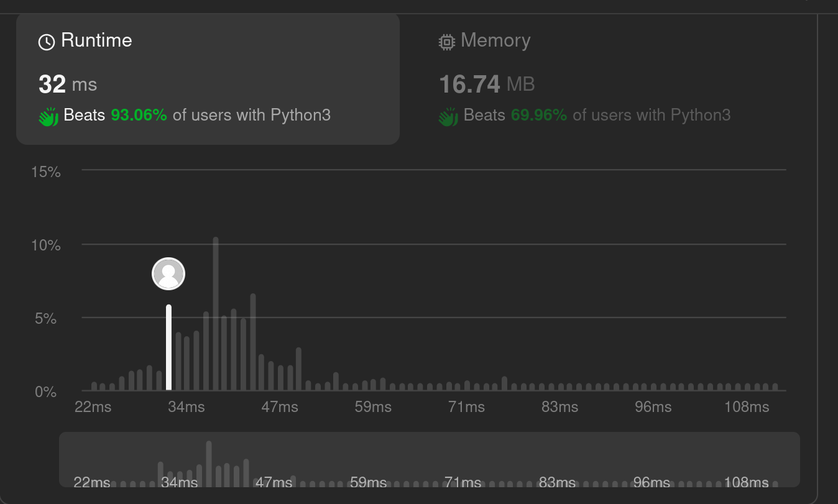Click the 47ms label on the main x-axis
The image size is (838, 504).
click(x=279, y=407)
